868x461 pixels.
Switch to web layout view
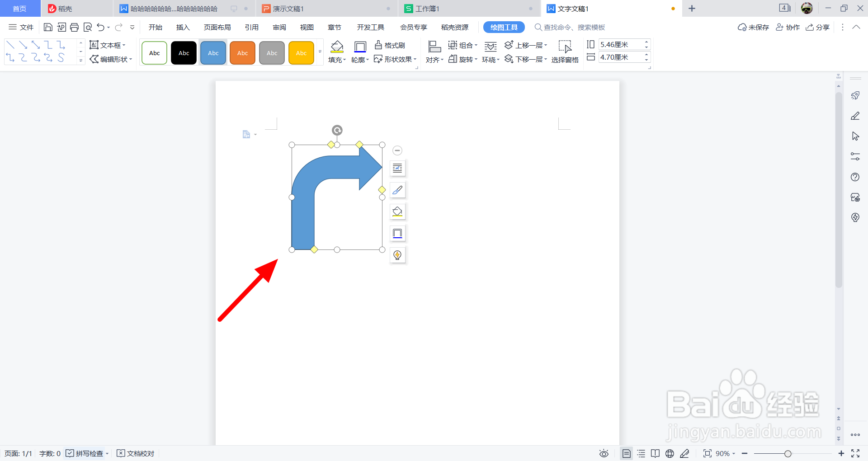point(670,453)
